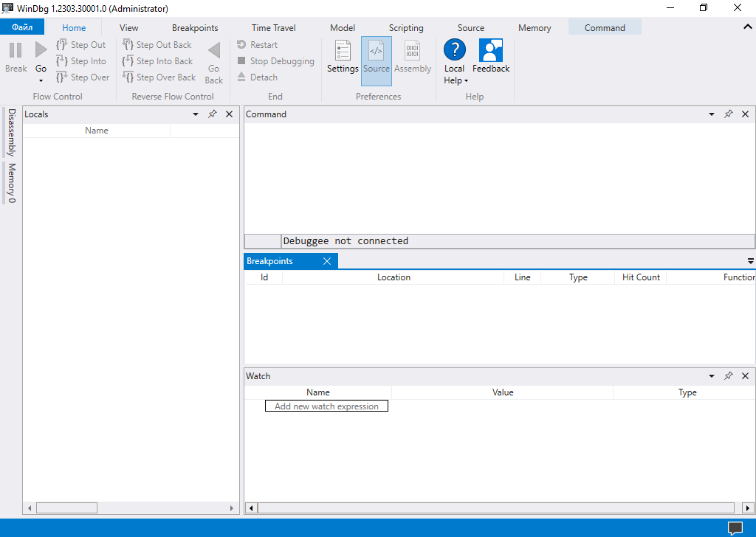Open the Command ribbon tab
Viewport: 756px width, 537px height.
(605, 27)
